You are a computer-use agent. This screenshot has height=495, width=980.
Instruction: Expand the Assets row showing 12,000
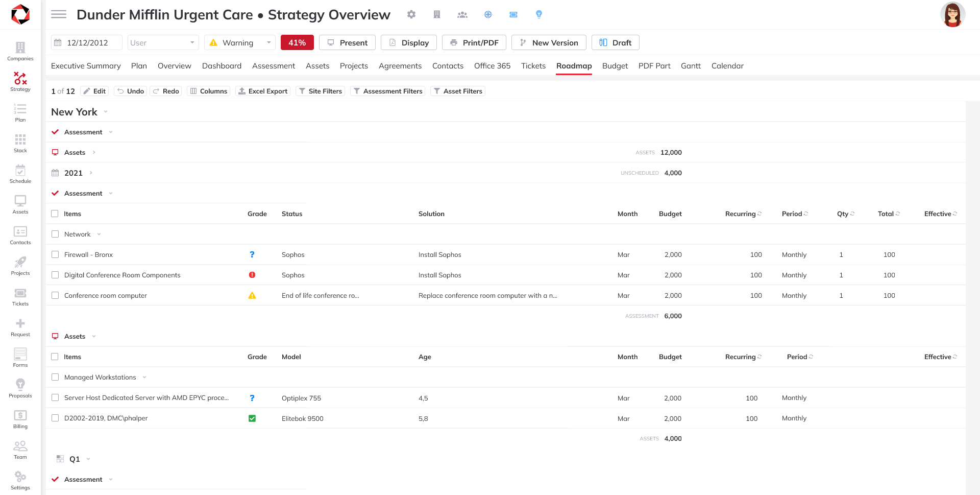pyautogui.click(x=94, y=152)
